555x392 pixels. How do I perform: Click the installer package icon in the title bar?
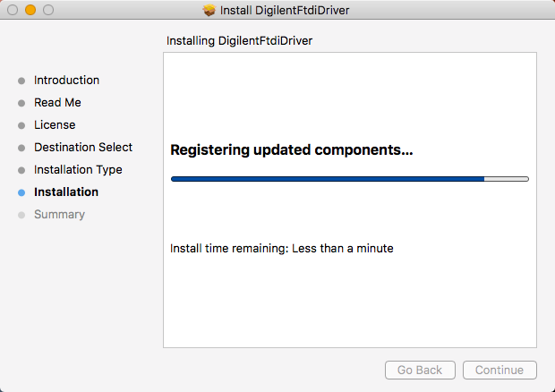coord(209,10)
